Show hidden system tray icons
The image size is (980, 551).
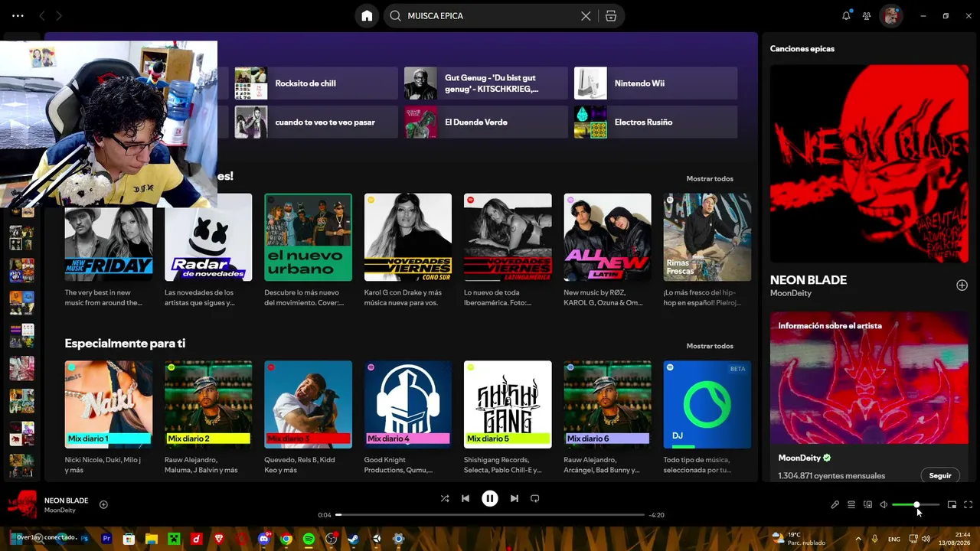coord(857,539)
